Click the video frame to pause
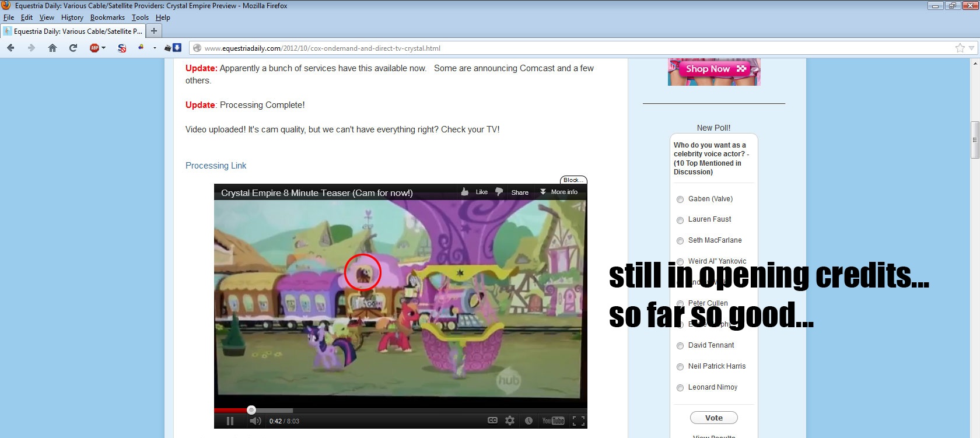This screenshot has width=980, height=438. click(401, 303)
